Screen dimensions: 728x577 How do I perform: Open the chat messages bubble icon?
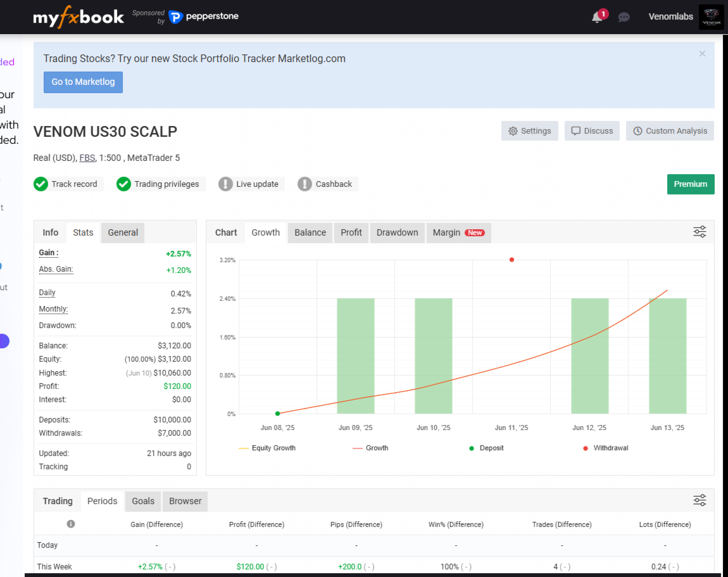pos(624,17)
